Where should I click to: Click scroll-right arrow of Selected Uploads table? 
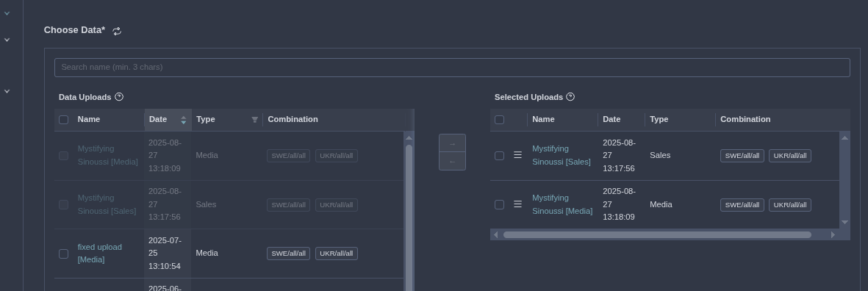click(833, 234)
